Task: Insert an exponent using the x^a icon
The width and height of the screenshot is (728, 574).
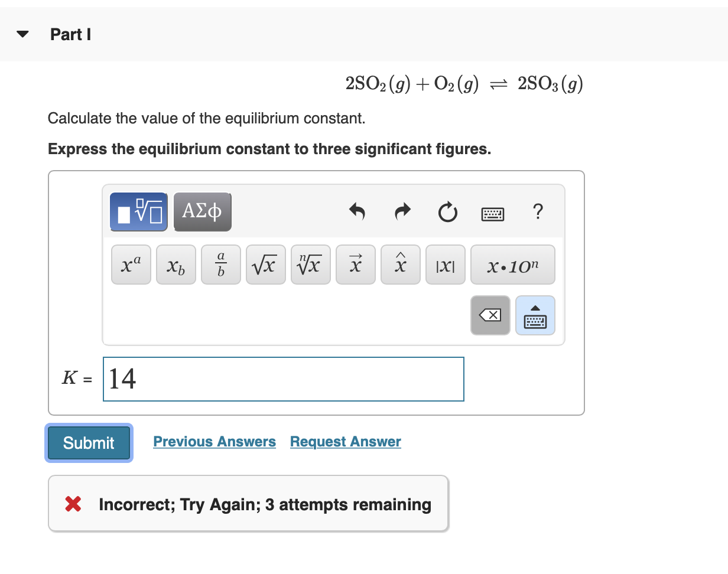Action: [x=131, y=264]
